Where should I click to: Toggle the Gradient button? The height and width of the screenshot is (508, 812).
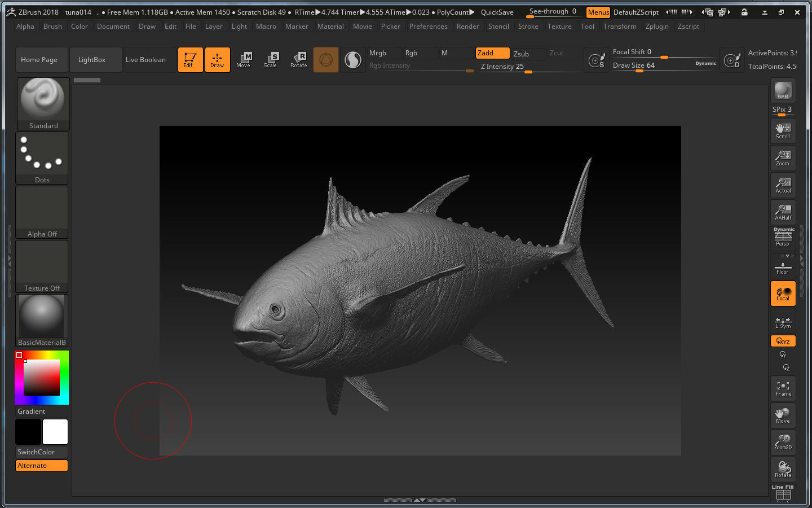tap(42, 411)
